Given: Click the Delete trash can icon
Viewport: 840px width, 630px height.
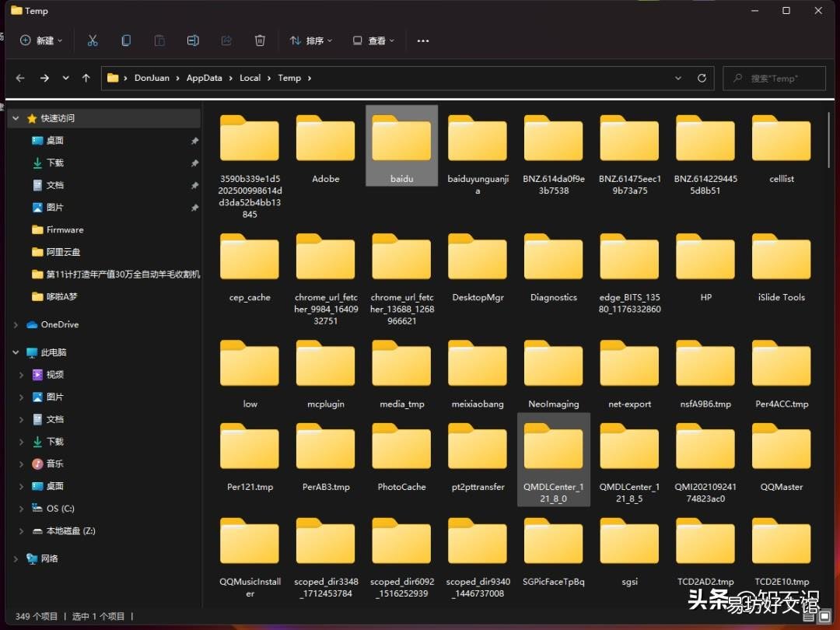Looking at the screenshot, I should click(260, 40).
